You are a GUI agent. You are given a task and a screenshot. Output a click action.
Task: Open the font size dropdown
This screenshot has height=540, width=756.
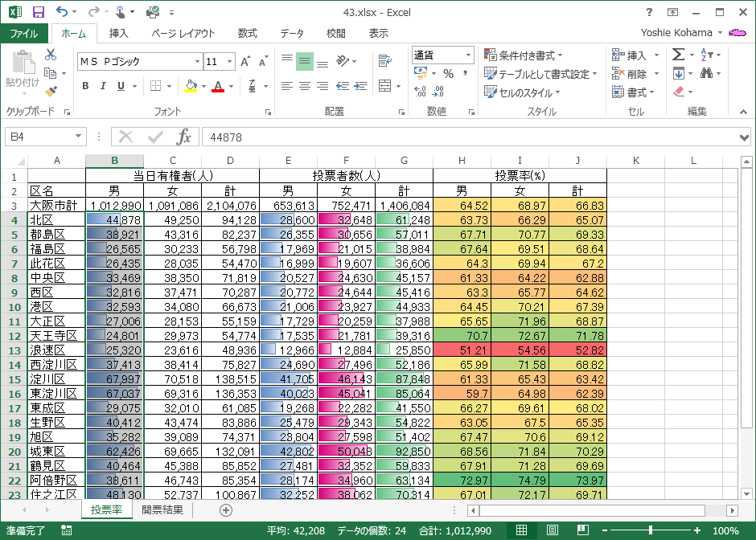229,62
